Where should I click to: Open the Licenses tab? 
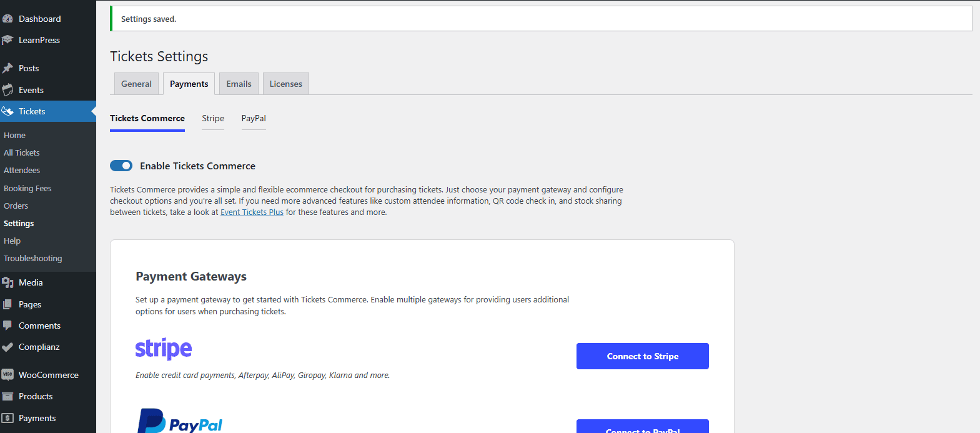pos(285,84)
